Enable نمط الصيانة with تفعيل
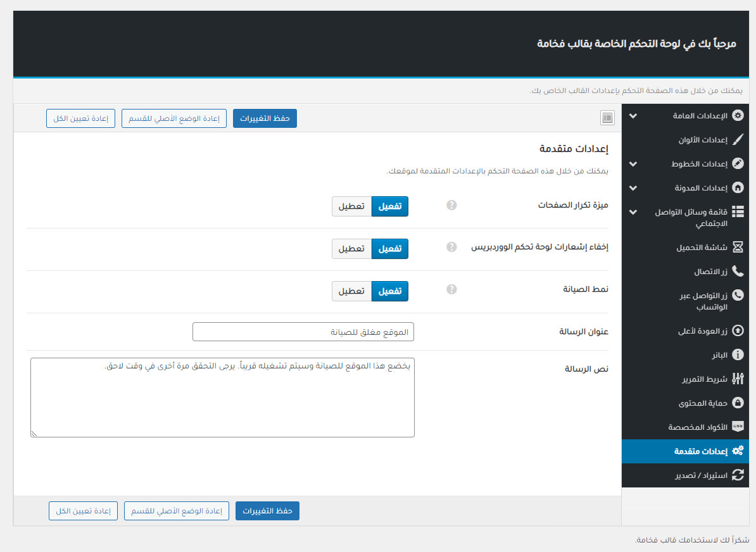The width and height of the screenshot is (756, 552). (x=389, y=291)
